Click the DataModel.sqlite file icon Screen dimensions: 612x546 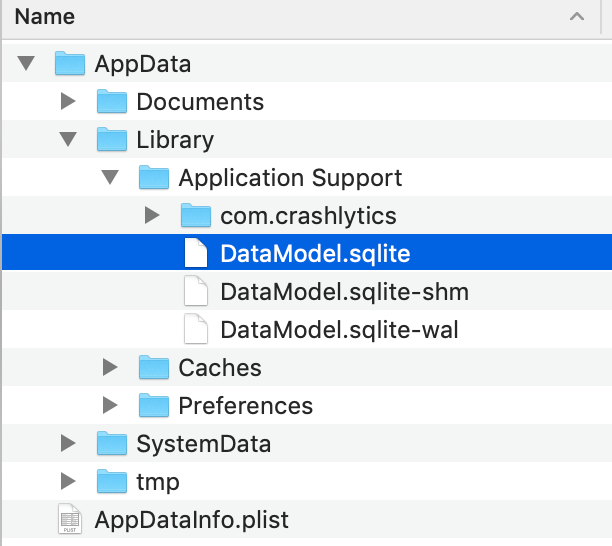(196, 253)
